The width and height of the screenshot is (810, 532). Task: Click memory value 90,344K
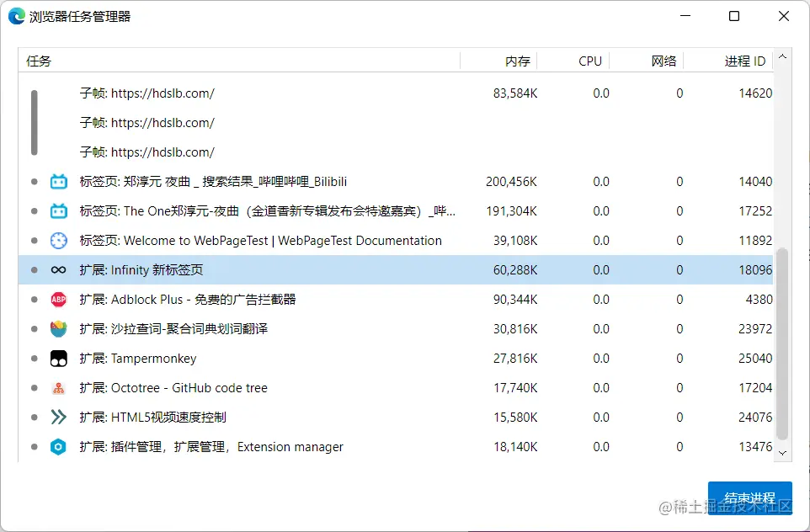click(515, 300)
